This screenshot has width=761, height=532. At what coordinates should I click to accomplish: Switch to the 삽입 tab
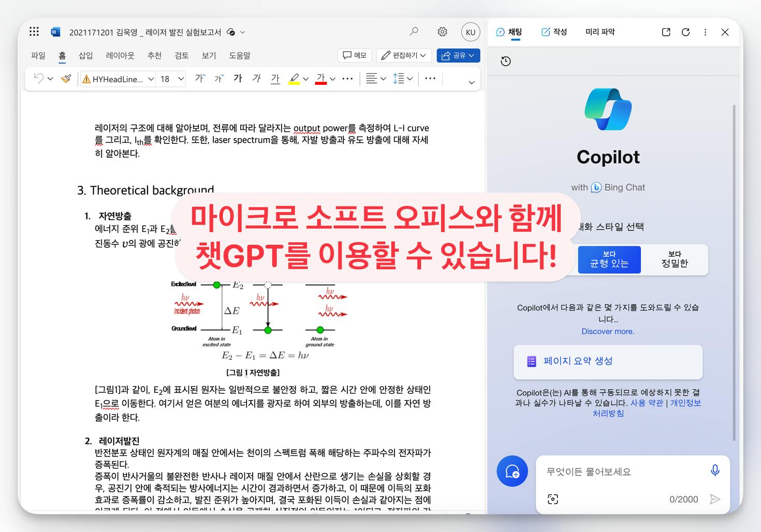85,55
